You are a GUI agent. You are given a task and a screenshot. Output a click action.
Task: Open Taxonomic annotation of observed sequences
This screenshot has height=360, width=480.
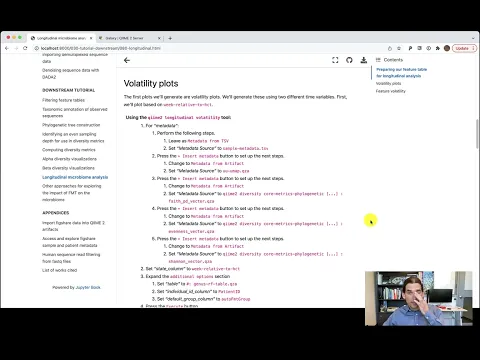click(75, 112)
